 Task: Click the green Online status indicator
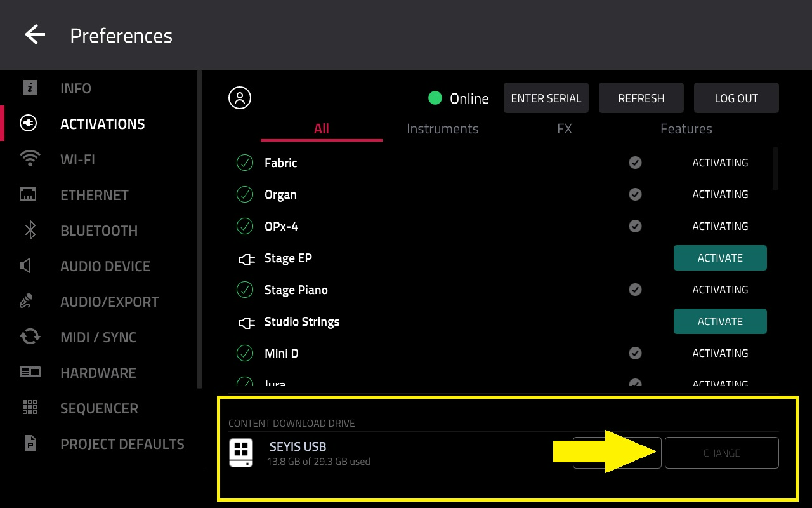(435, 98)
